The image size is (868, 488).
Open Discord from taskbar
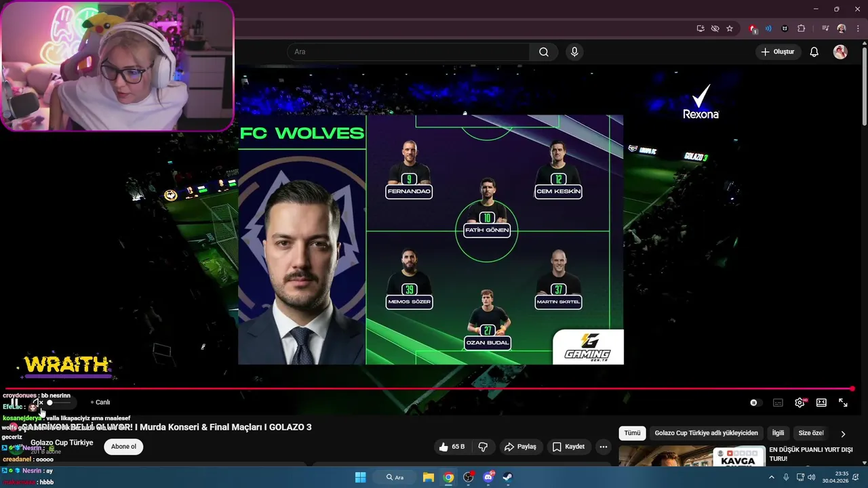[x=488, y=477]
